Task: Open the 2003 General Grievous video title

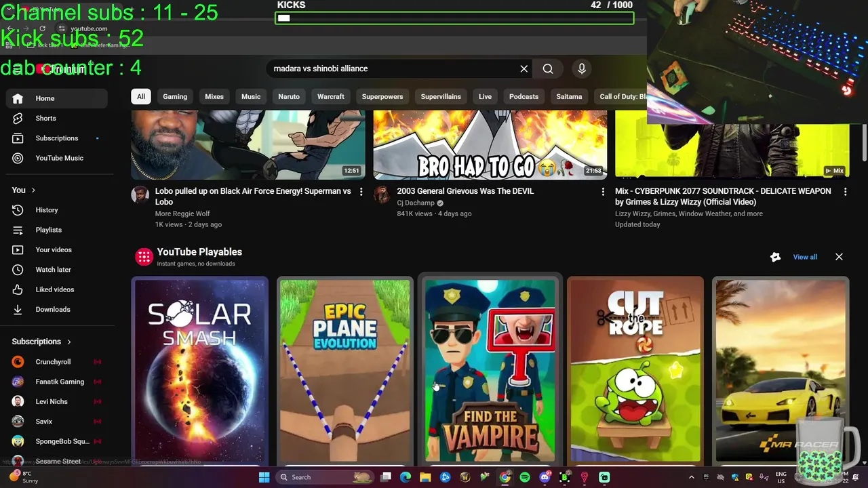Action: click(x=465, y=191)
